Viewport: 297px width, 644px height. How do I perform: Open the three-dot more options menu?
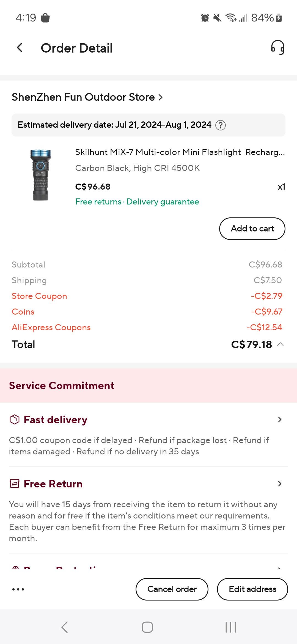coord(18,589)
